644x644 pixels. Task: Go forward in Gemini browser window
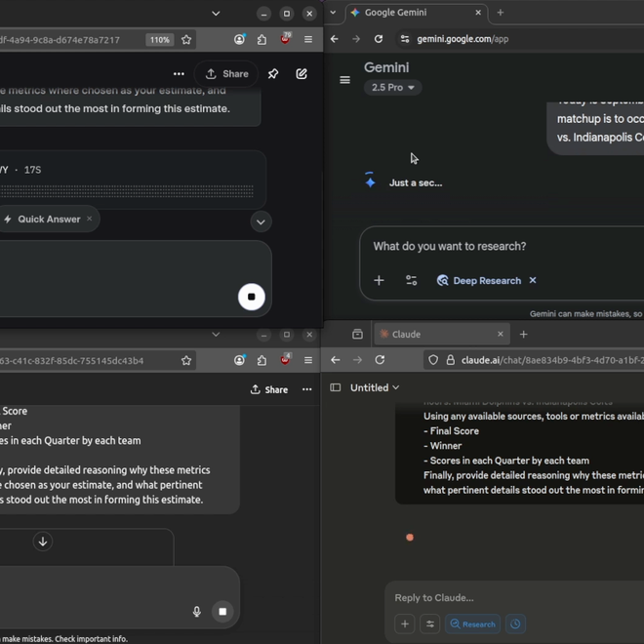356,39
